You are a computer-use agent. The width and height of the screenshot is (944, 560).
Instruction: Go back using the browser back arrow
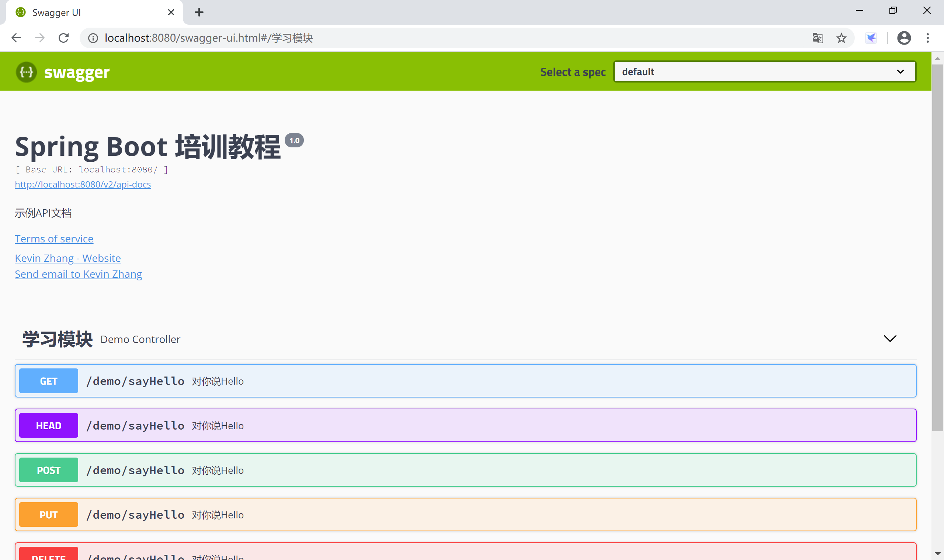tap(16, 38)
